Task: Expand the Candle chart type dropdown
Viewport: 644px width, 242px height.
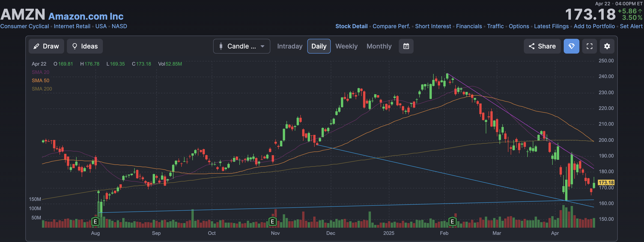Action: [241, 46]
